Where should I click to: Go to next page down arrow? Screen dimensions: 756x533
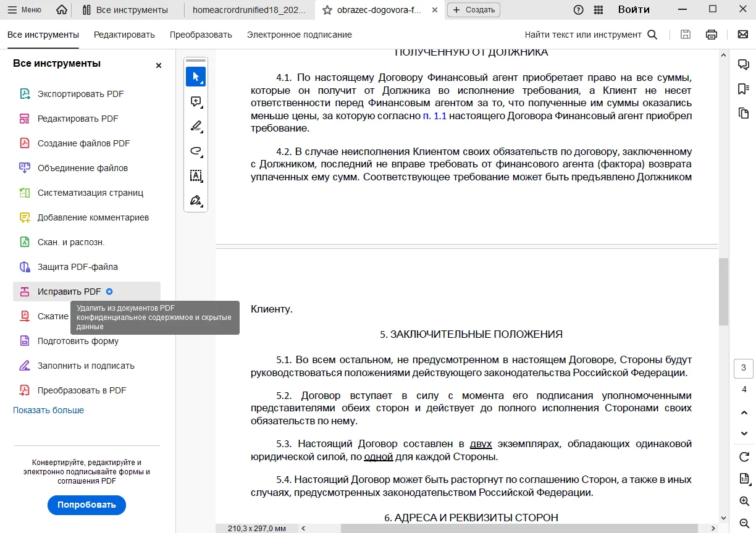(744, 433)
